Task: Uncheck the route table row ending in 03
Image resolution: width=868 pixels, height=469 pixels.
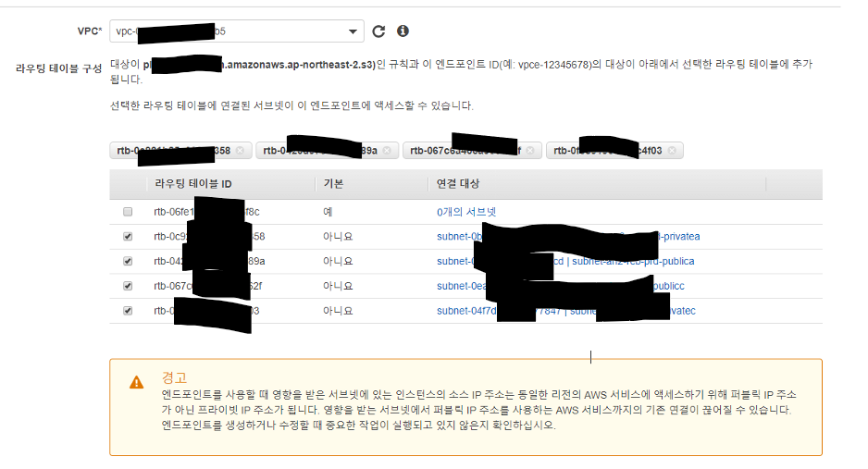Action: tap(128, 311)
